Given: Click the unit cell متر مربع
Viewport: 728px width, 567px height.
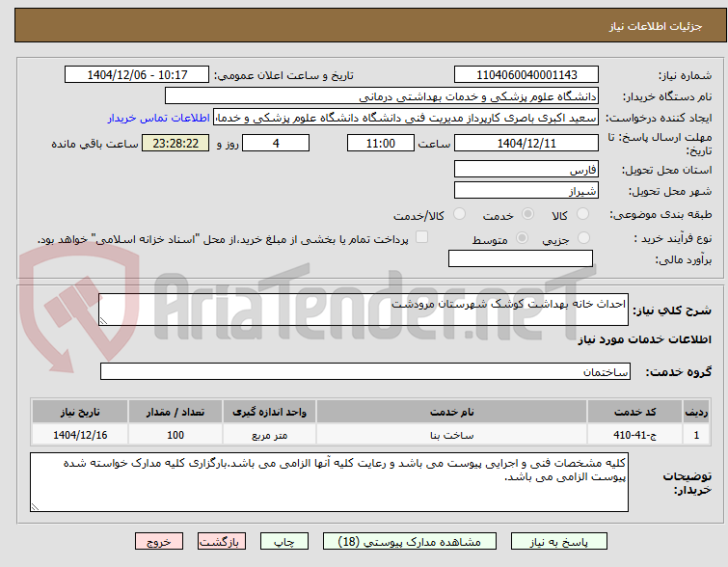Looking at the screenshot, I should point(269,435).
